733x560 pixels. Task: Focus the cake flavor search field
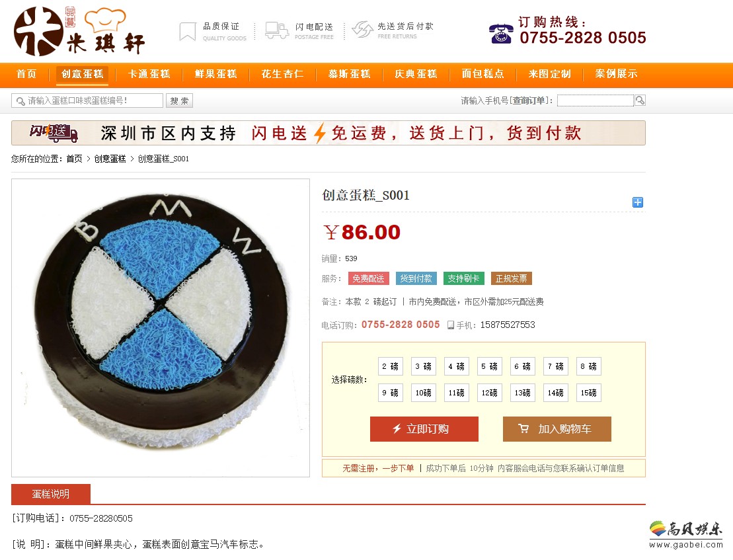tap(87, 100)
